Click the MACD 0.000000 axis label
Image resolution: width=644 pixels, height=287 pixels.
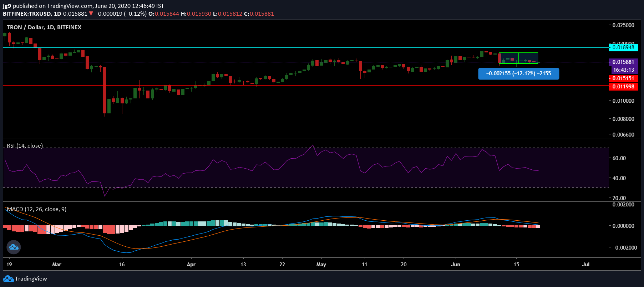(623, 226)
